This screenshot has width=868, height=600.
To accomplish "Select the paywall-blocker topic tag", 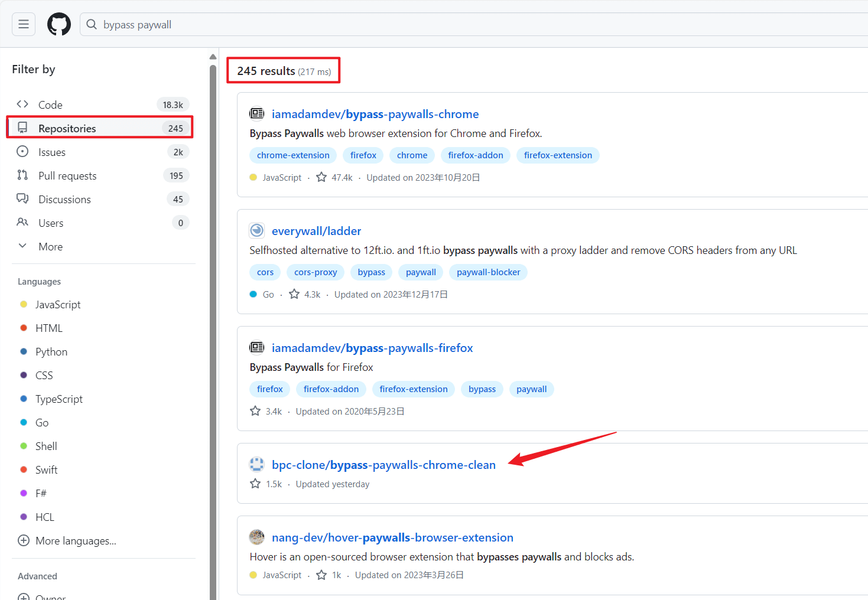I will [x=488, y=272].
